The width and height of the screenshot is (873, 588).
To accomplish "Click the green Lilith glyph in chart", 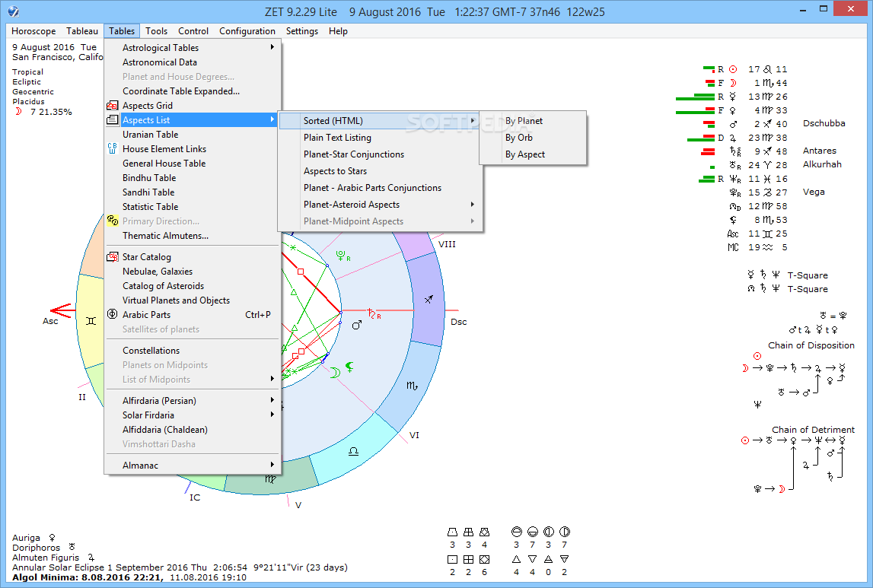I will click(349, 366).
